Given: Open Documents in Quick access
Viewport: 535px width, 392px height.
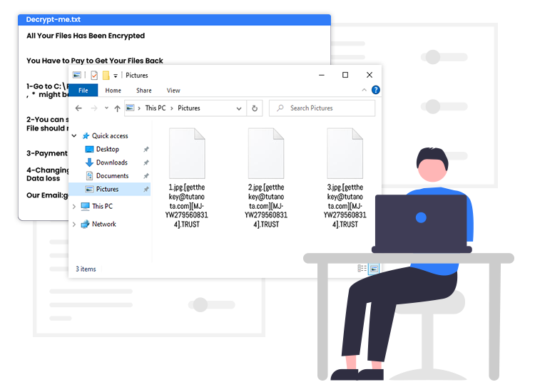Looking at the screenshot, I should pos(112,175).
